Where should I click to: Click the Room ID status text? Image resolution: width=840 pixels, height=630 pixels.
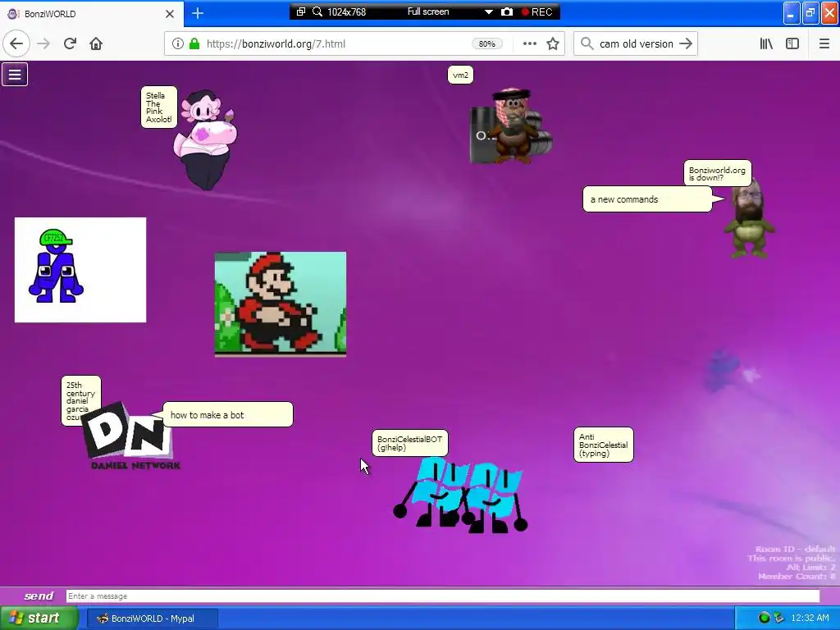coord(795,549)
